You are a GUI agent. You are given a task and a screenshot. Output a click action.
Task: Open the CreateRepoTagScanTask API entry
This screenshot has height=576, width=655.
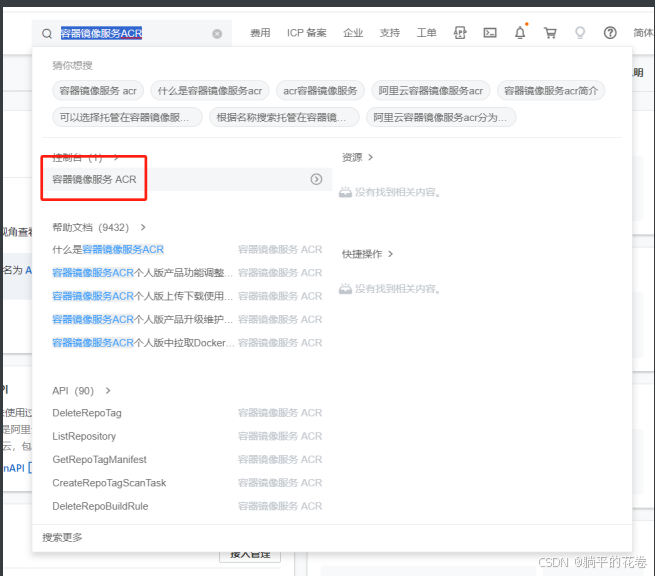tap(109, 483)
